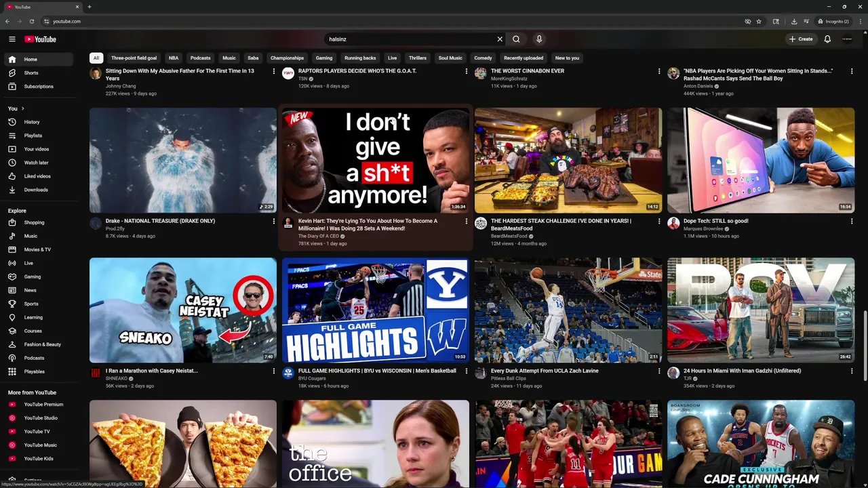This screenshot has width=868, height=488.
Task: Open Movies & TV
Action: [x=38, y=249]
